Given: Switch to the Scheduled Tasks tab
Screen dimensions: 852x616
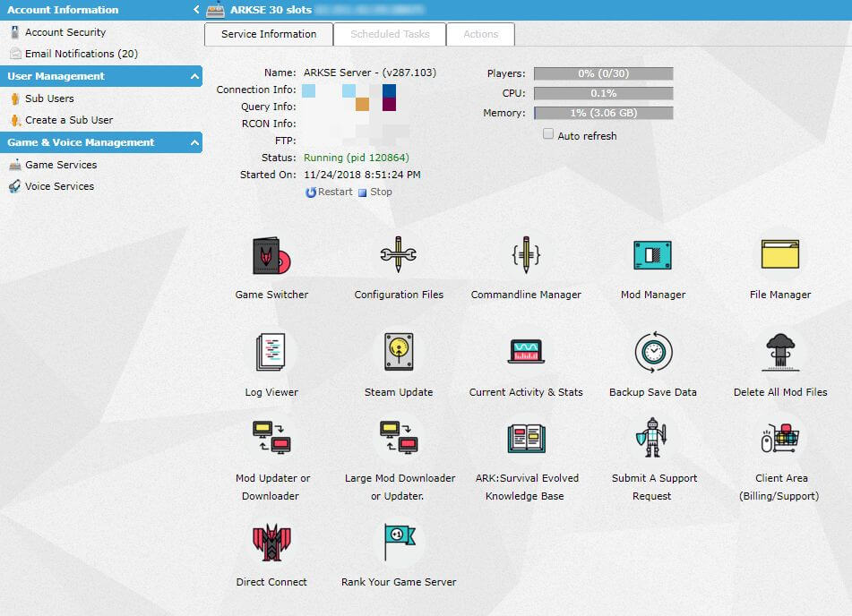Looking at the screenshot, I should pos(390,34).
